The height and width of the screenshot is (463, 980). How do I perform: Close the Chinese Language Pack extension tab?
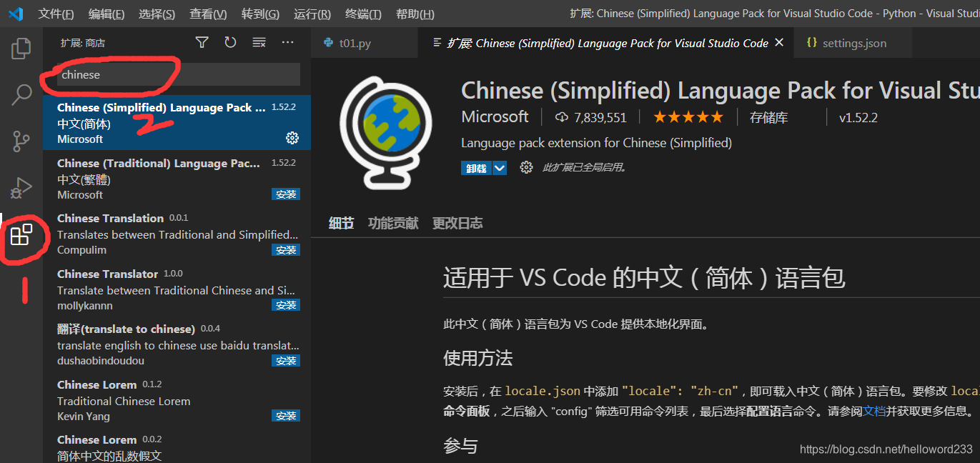779,43
